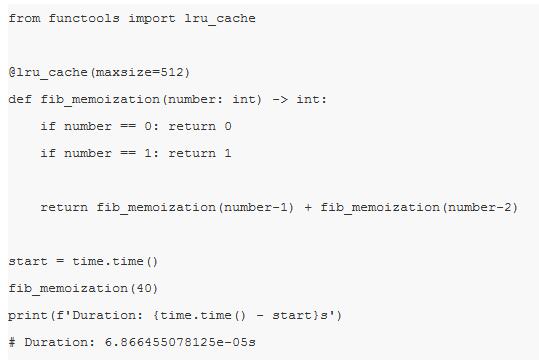This screenshot has height=360, width=539.
Task: Click the 'if number == 1' condition
Action: click(x=96, y=153)
